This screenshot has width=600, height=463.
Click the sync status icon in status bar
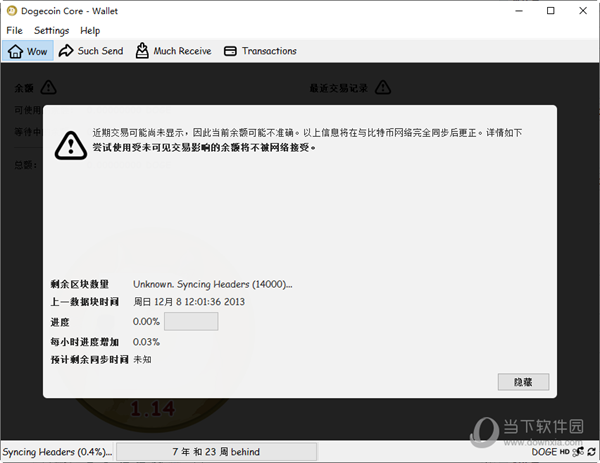point(592,452)
